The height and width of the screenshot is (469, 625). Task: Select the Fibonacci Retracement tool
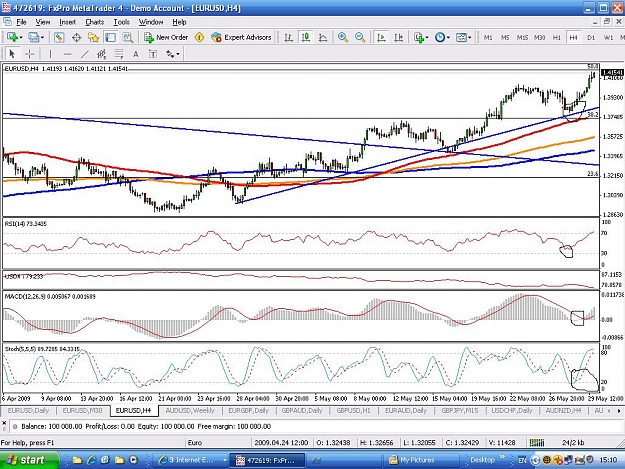pos(119,54)
